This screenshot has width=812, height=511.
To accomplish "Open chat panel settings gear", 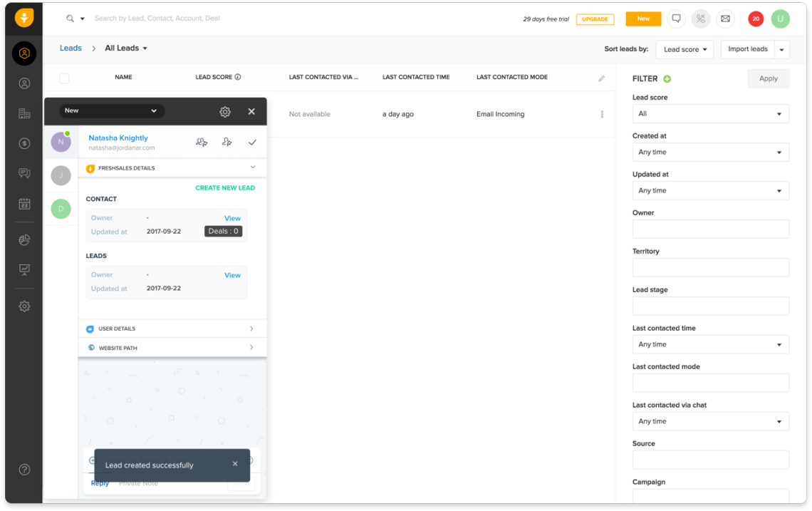I will click(x=225, y=112).
